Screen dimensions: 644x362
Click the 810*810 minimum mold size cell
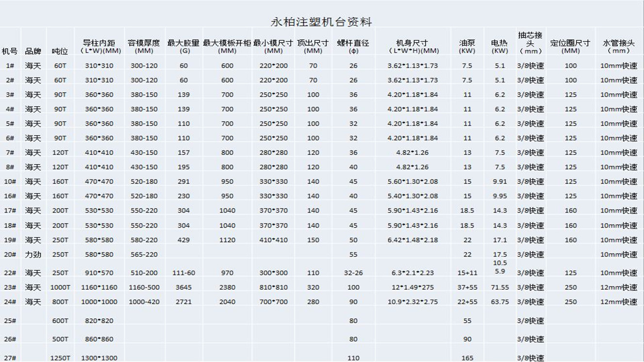[274, 287]
